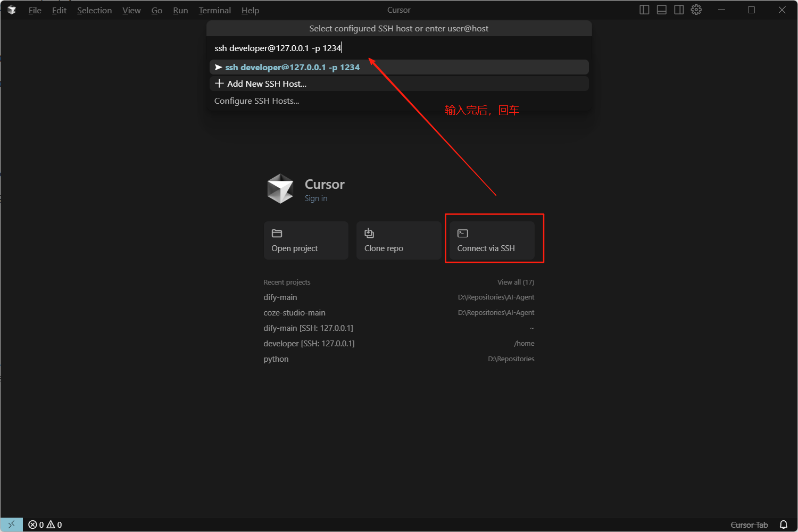Click the Connect via SSH button
This screenshot has height=532, width=798.
(492, 240)
